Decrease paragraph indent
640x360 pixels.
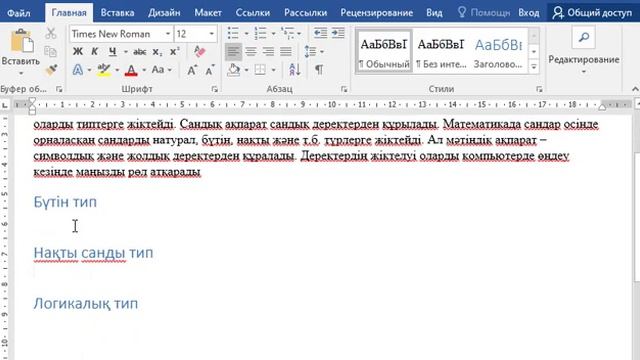[320, 33]
